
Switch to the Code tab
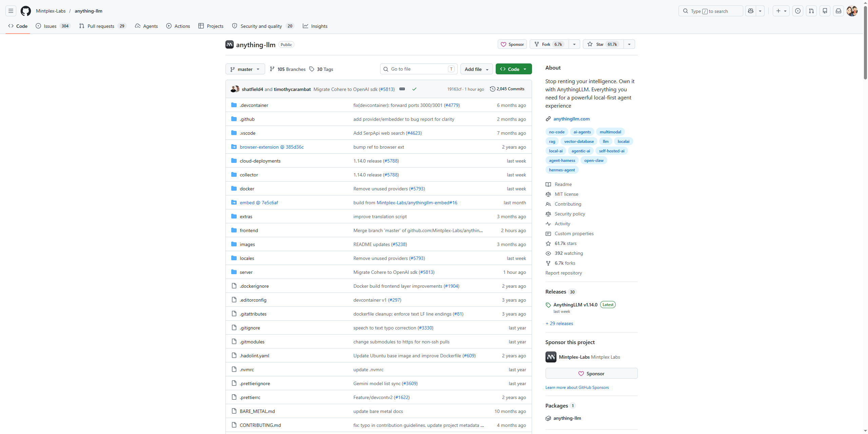(18, 26)
